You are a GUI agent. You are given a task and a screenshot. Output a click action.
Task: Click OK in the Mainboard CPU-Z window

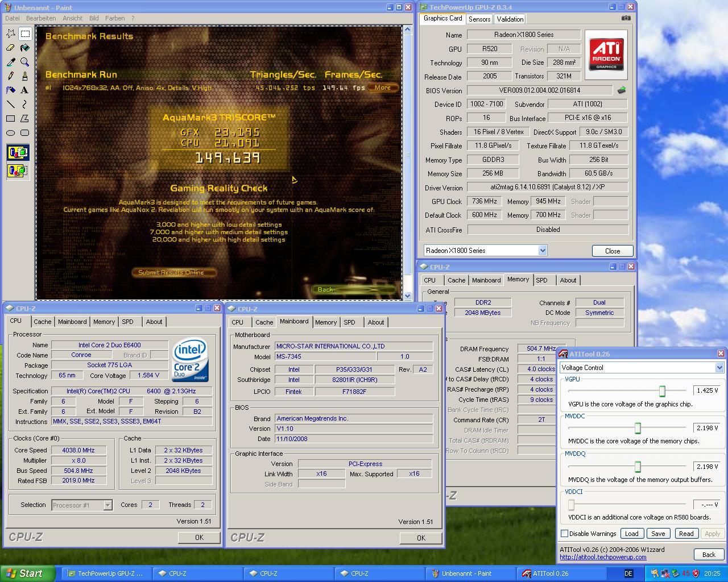(421, 538)
